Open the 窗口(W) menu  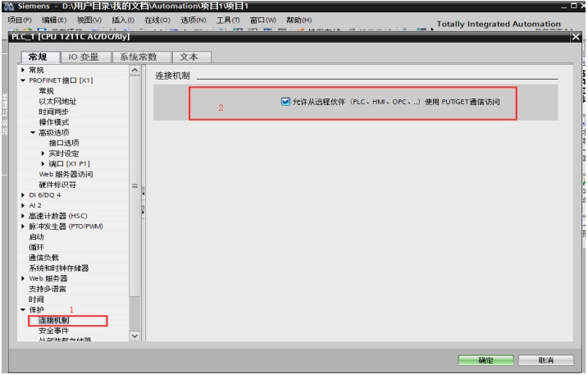tap(263, 20)
